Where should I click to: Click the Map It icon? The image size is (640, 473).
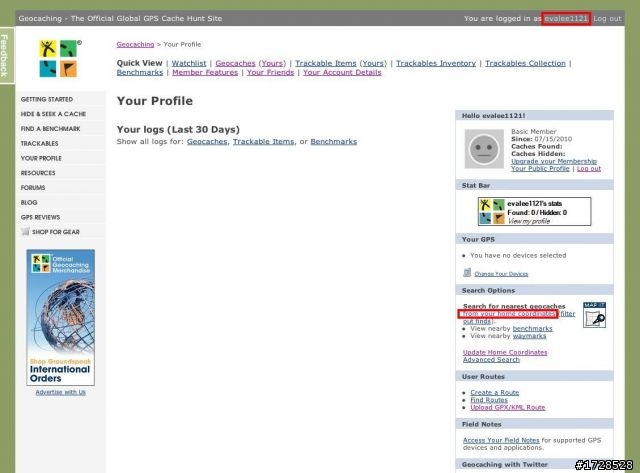coord(594,315)
